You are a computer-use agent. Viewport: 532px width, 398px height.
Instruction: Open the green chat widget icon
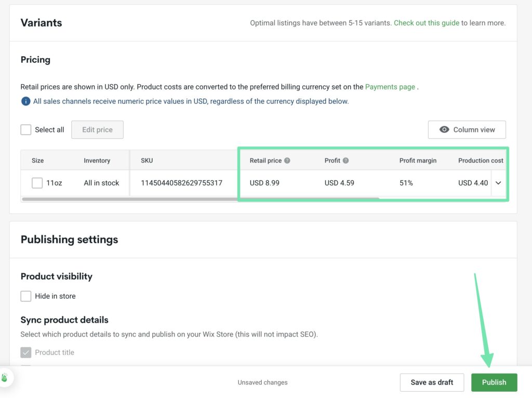(x=5, y=378)
